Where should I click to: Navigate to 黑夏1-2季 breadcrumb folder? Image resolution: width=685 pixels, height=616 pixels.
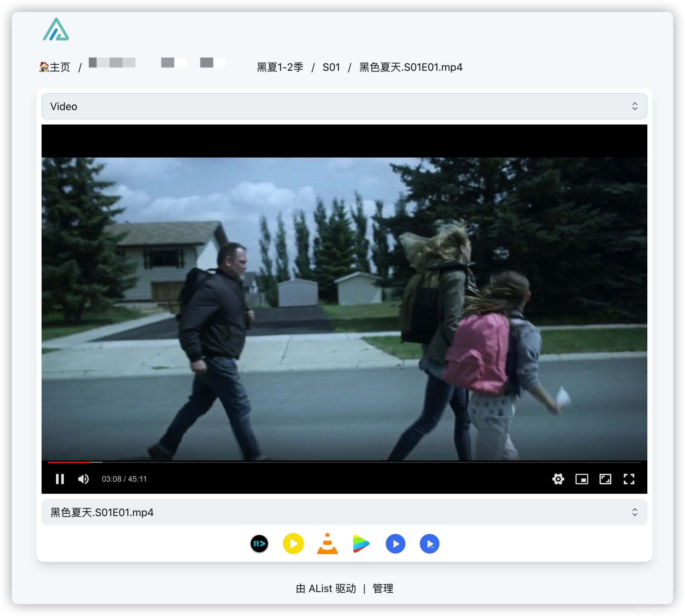[x=280, y=67]
